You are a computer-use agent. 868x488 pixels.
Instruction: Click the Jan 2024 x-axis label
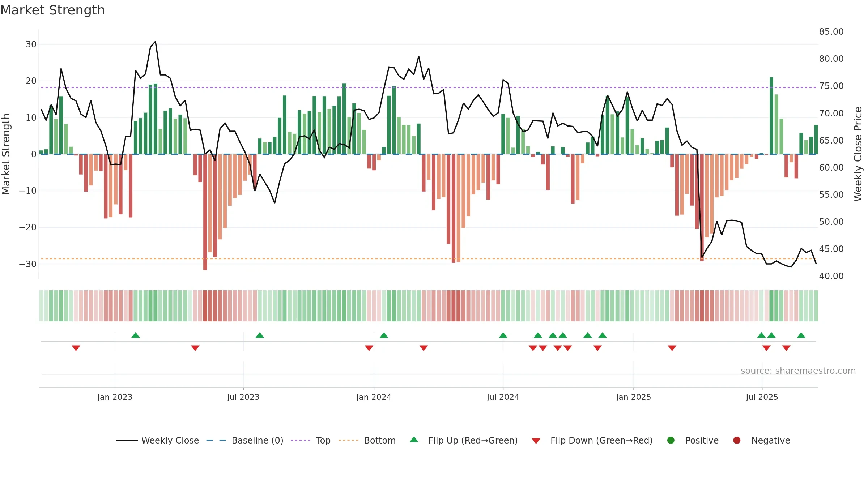(x=374, y=397)
